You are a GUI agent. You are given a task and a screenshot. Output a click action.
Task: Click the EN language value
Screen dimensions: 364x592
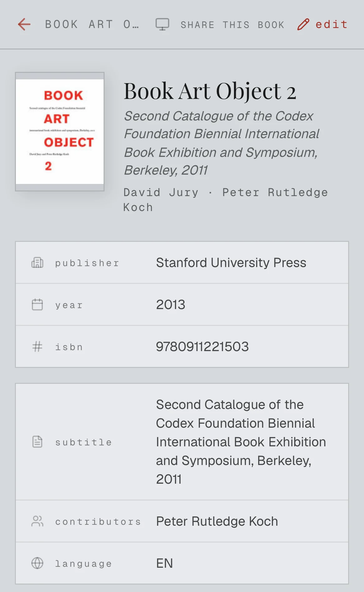[x=165, y=563]
